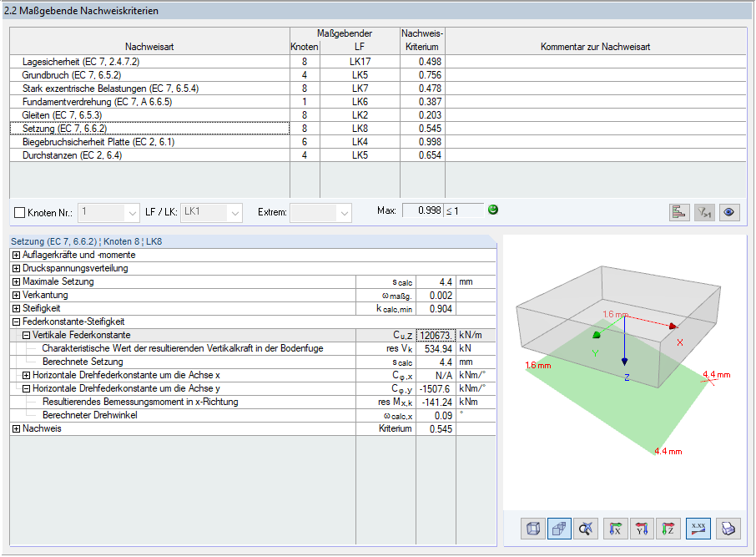
Task: Click Charakteristische Wert der resultierenden Vertikalkraft row
Action: tap(253, 348)
